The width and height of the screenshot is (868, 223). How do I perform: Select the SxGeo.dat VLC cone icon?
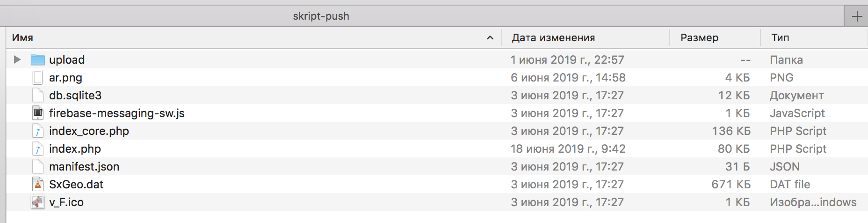click(38, 184)
